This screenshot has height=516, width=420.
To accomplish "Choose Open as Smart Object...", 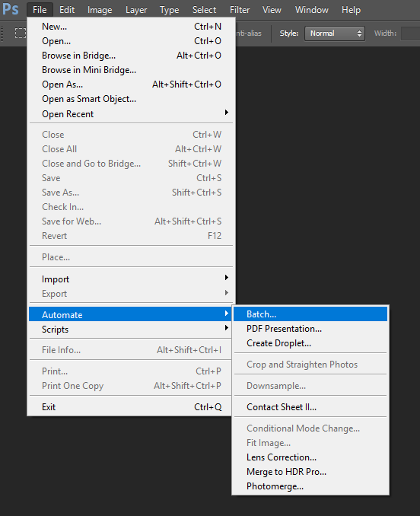I will click(x=131, y=99).
